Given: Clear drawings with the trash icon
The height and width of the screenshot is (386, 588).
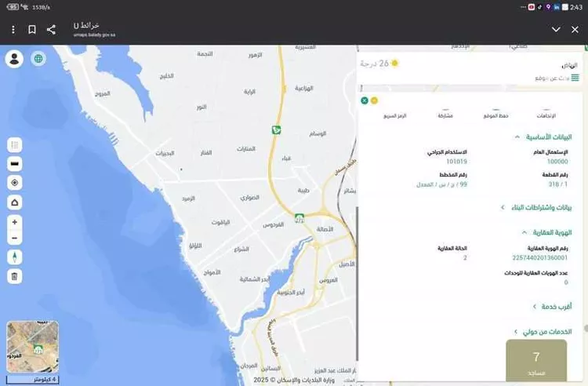Looking at the screenshot, I should pos(15,276).
